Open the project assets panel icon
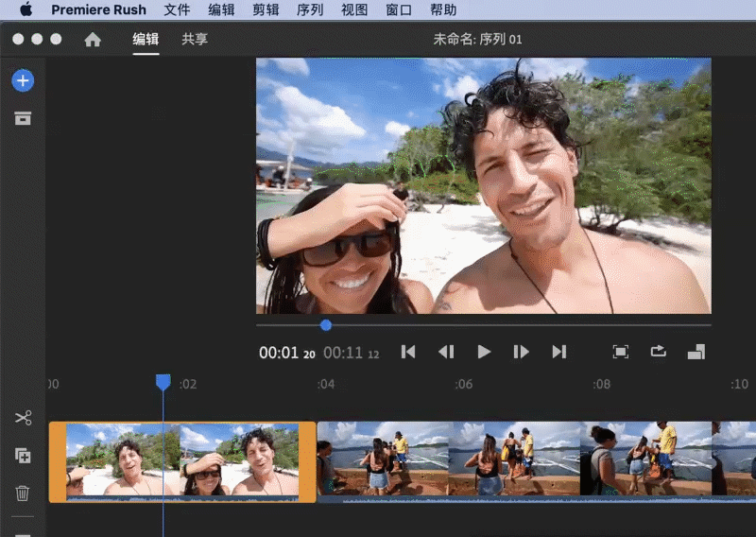 [23, 118]
